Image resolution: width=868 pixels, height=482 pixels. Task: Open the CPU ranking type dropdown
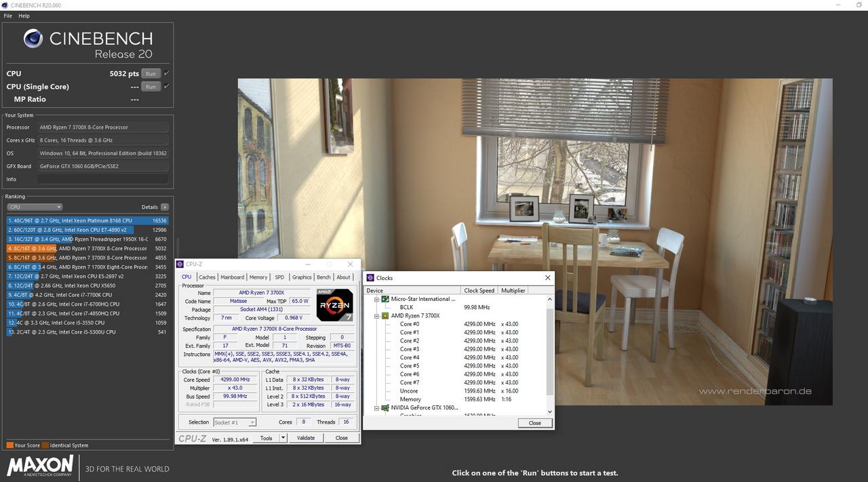35,207
